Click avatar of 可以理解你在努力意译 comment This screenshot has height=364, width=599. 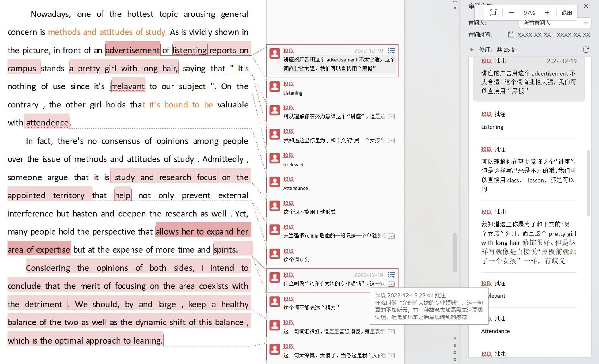click(x=275, y=110)
